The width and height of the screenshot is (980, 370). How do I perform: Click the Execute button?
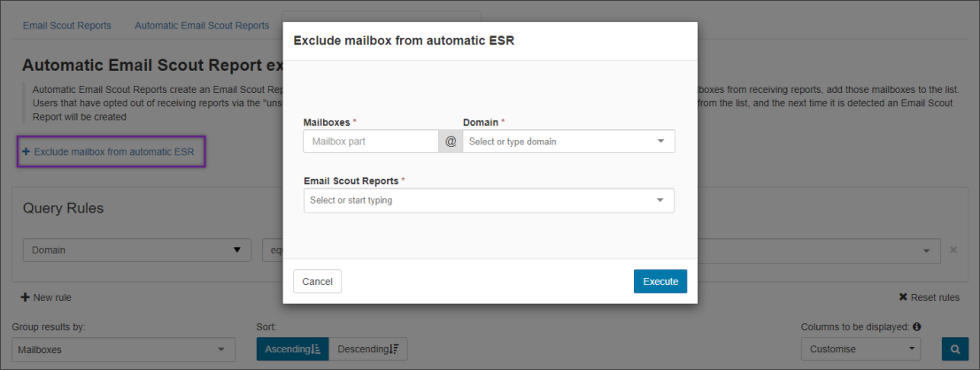pos(660,281)
